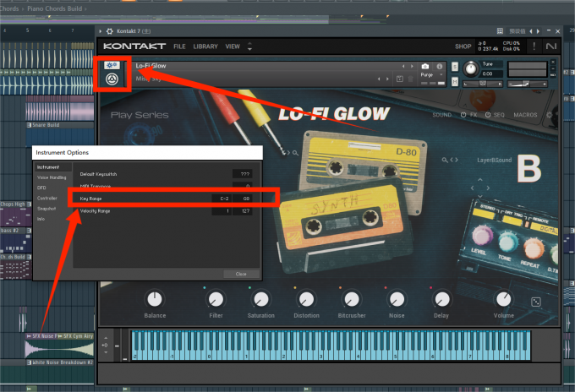Select Controller in Instrument Options
The width and height of the screenshot is (575, 392).
pyautogui.click(x=47, y=199)
